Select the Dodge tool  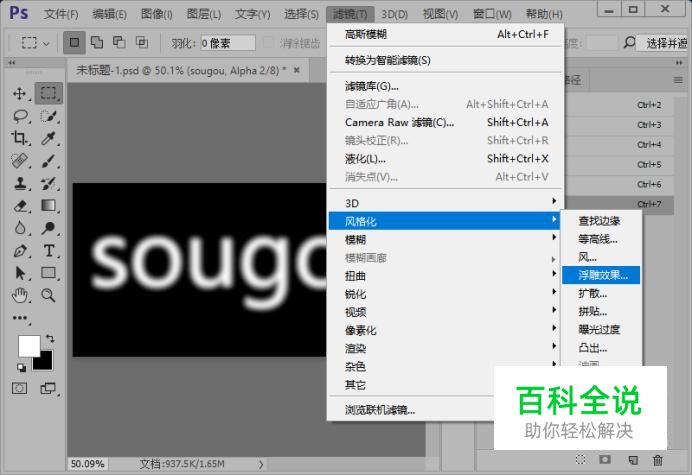click(48, 228)
